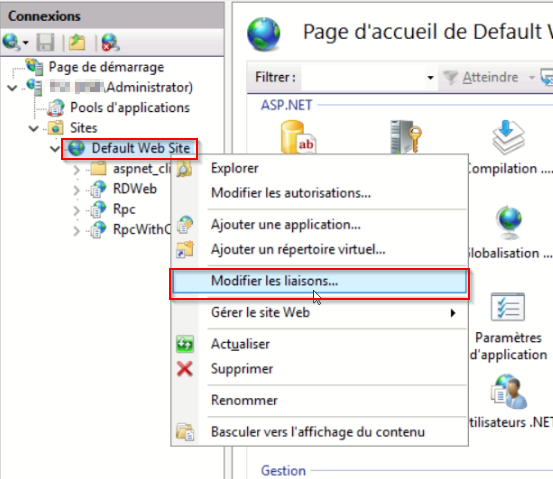Select the RDWeb application node
This screenshot has width=553, height=479.
coord(135,189)
